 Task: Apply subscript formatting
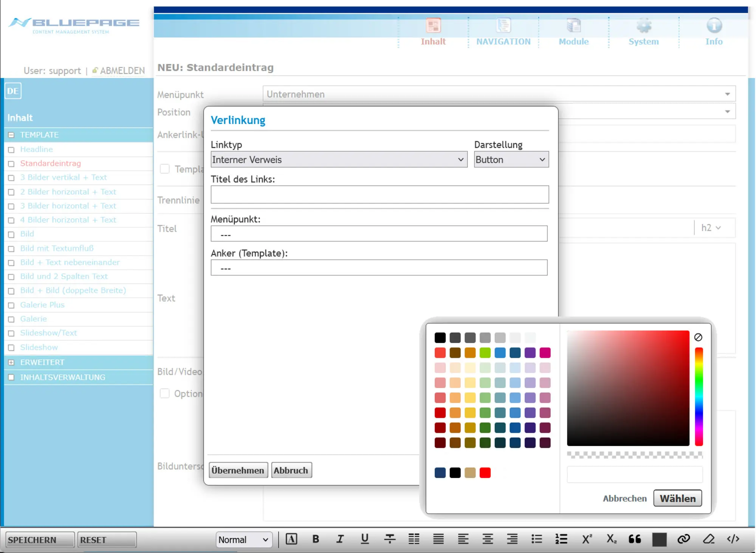point(611,539)
